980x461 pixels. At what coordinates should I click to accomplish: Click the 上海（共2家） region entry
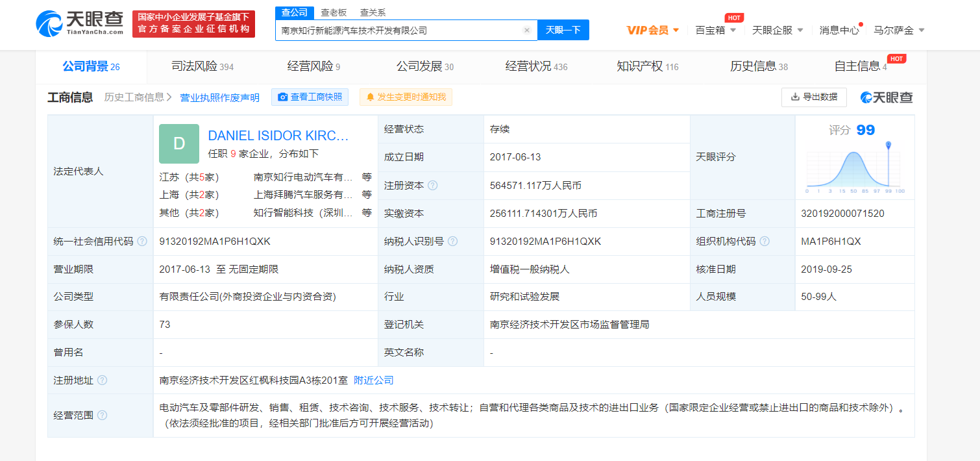pyautogui.click(x=190, y=195)
